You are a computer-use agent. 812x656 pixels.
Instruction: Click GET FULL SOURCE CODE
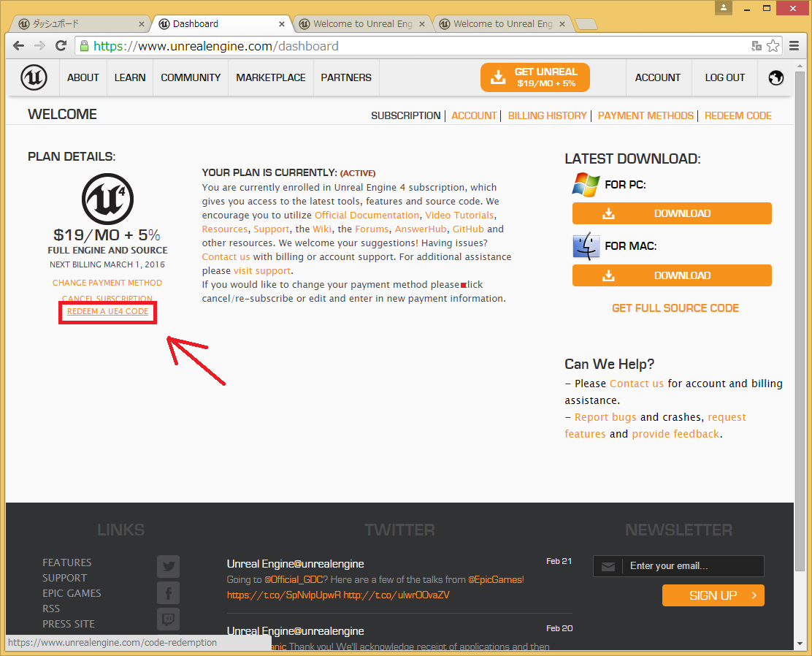click(675, 308)
